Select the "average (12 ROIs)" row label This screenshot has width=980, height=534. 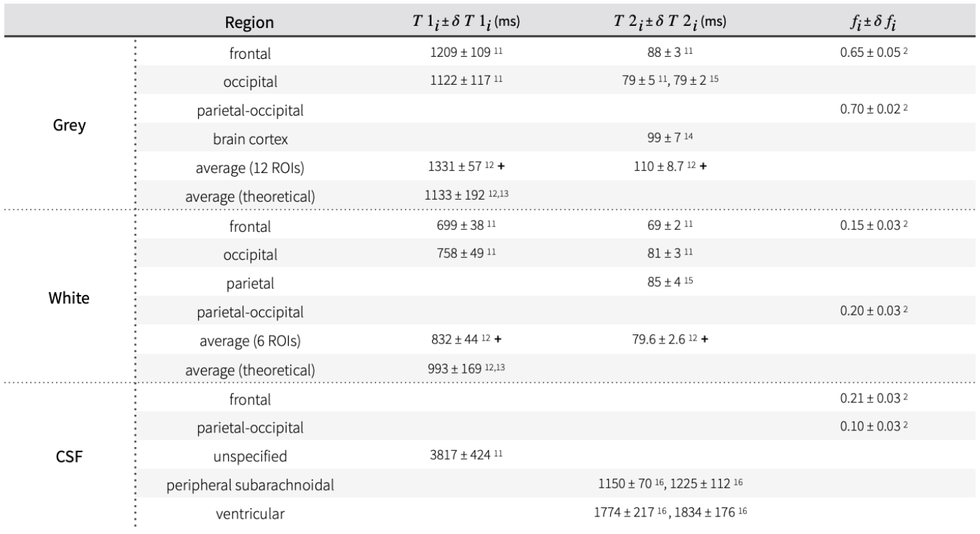click(x=249, y=168)
